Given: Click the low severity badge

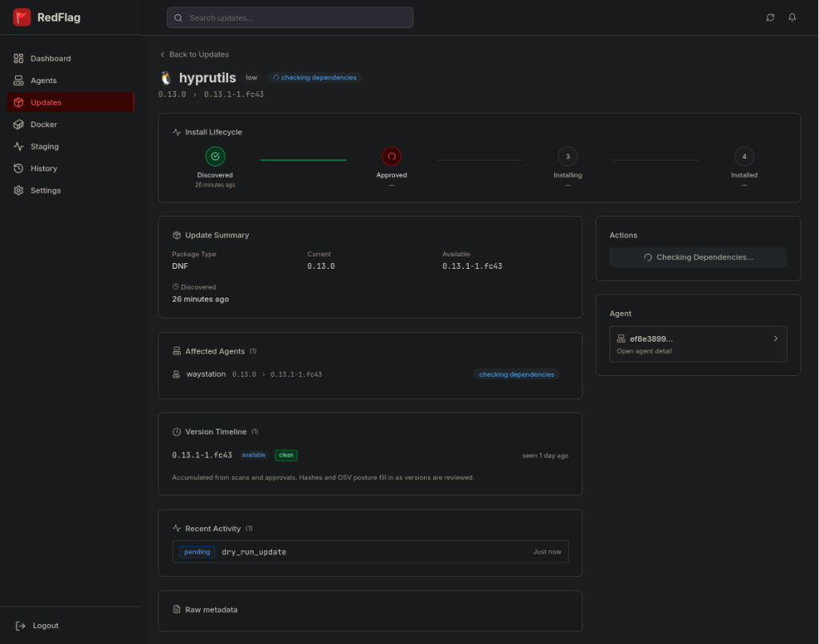Looking at the screenshot, I should pyautogui.click(x=251, y=78).
